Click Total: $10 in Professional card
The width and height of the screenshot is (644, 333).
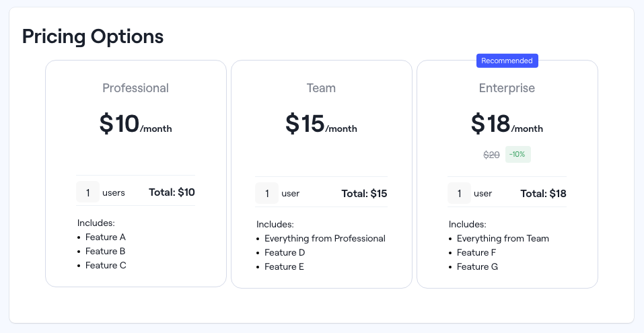pos(172,192)
